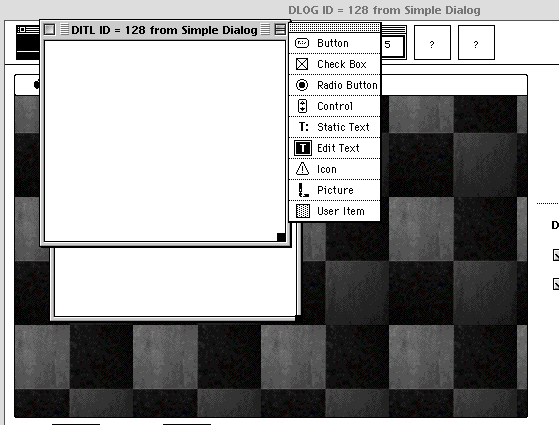Screen dimensions: 559x425
Task: Click the palette's dotted title bar
Action: click(334, 27)
